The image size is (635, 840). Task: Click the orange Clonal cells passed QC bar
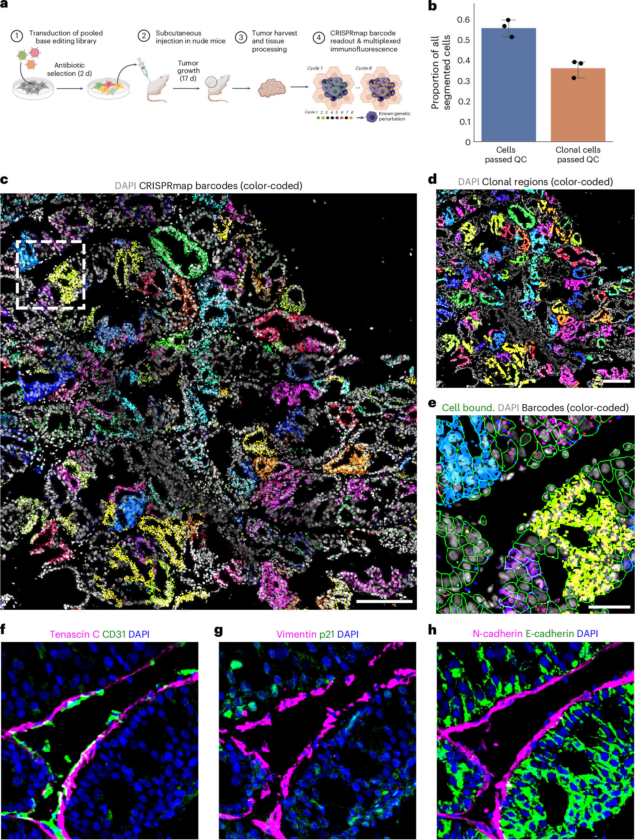coord(578,105)
